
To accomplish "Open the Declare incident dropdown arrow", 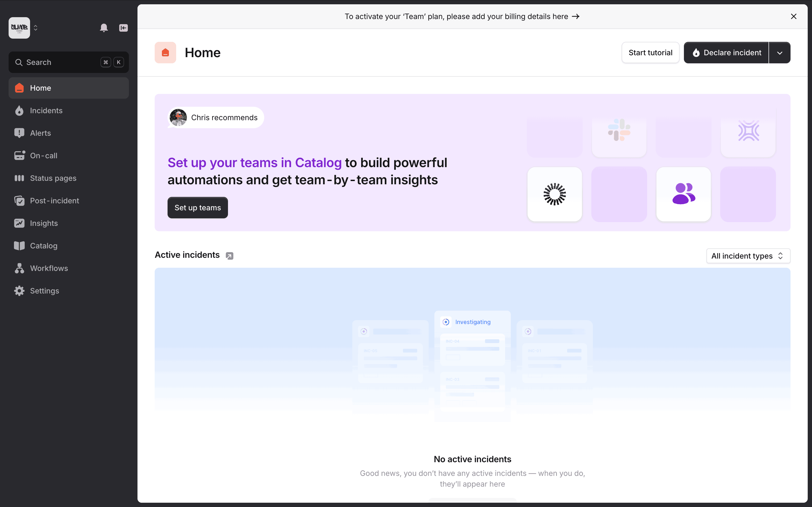I will (780, 53).
